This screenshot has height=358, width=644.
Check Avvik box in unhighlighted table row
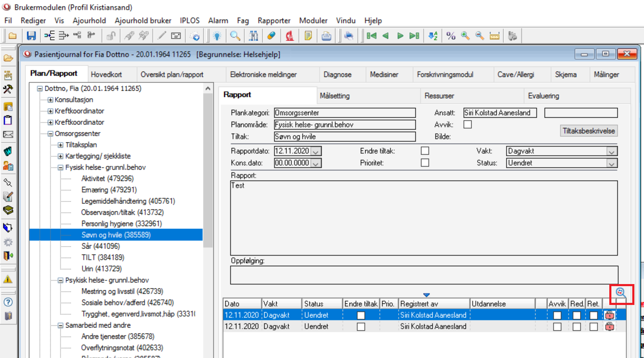pyautogui.click(x=557, y=327)
